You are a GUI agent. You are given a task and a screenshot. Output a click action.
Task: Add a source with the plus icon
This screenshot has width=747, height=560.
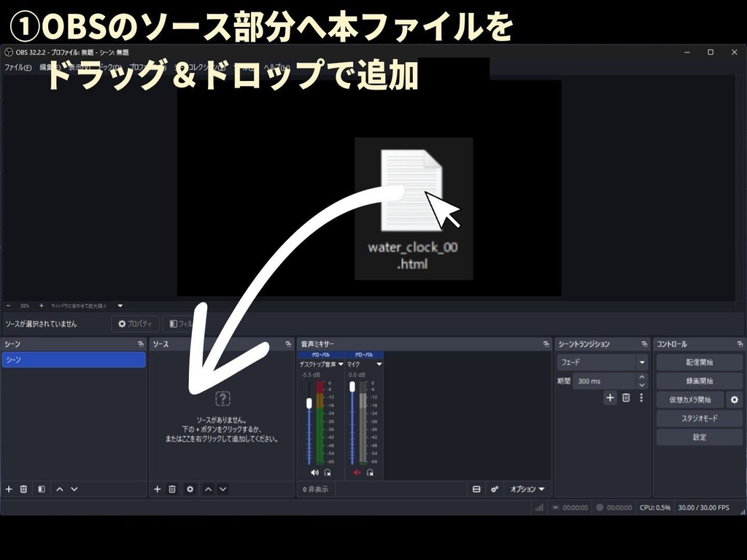(x=158, y=489)
